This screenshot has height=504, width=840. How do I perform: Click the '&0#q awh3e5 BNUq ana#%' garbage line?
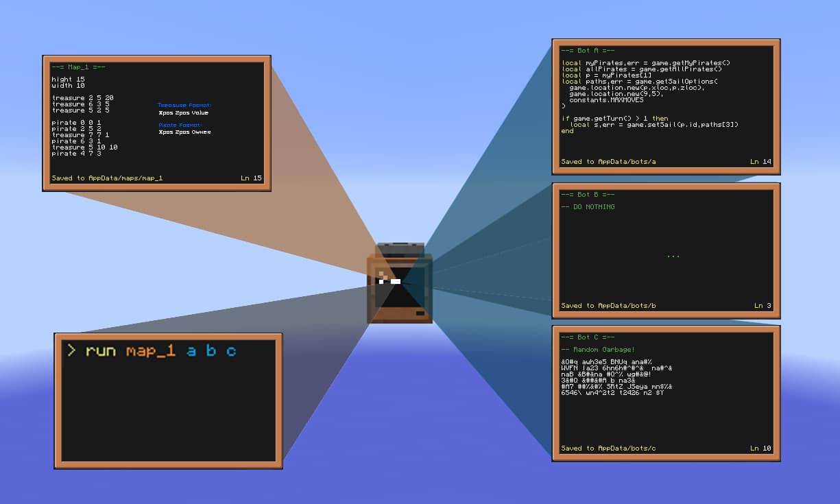(606, 362)
